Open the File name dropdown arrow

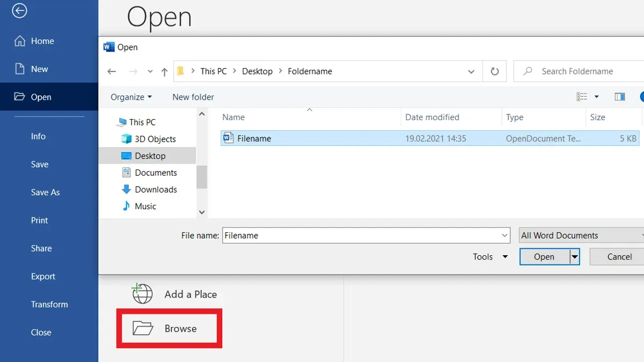point(504,235)
